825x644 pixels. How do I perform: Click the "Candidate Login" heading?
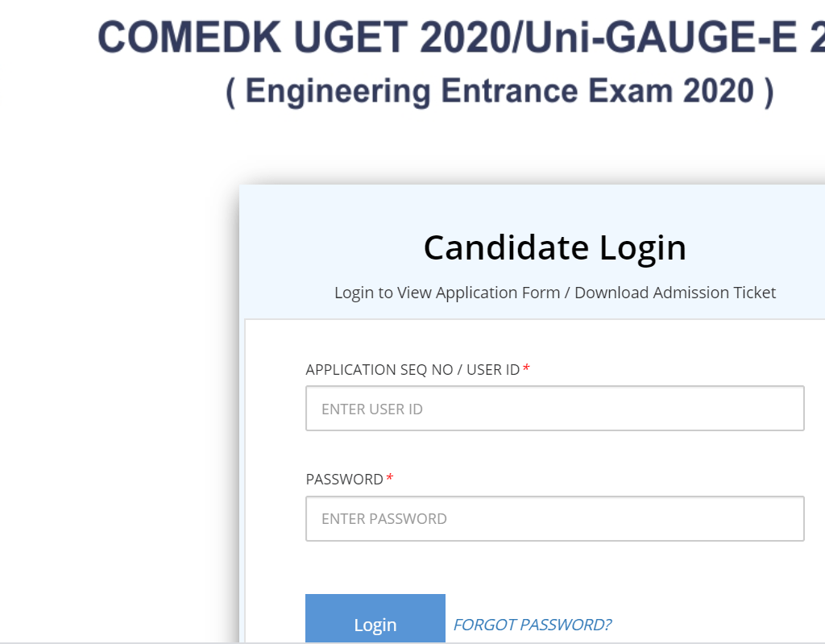point(554,247)
